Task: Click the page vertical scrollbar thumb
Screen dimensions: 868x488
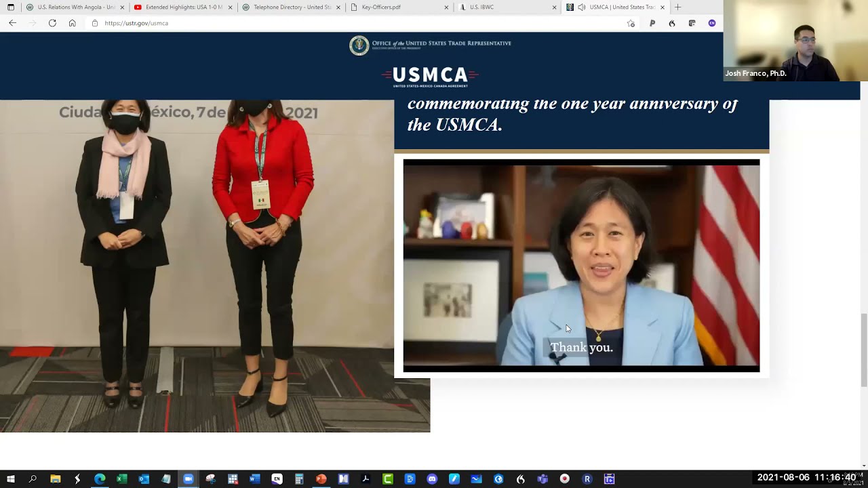Action: click(864, 350)
